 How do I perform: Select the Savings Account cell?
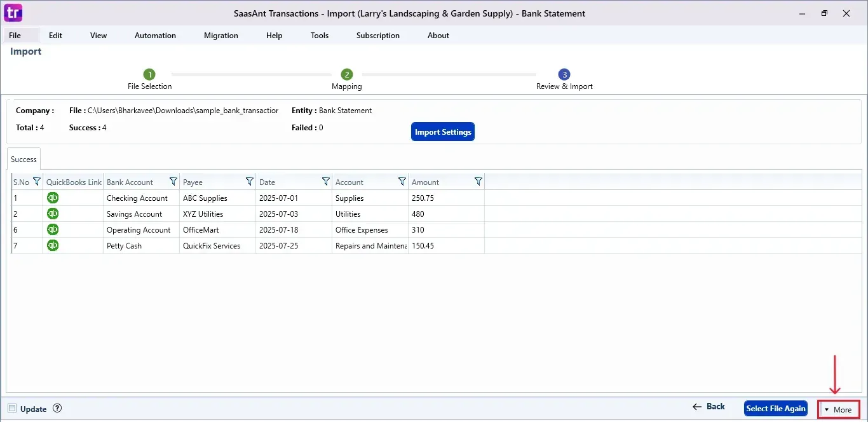point(141,214)
